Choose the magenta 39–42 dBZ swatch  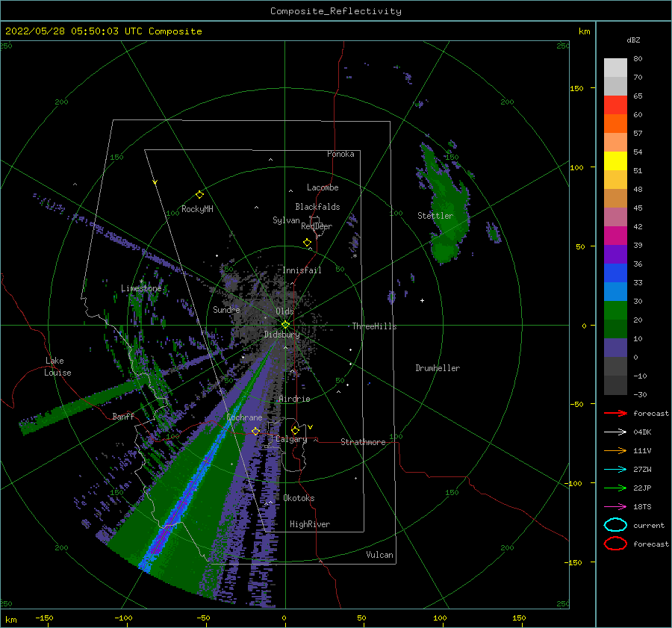(x=615, y=235)
